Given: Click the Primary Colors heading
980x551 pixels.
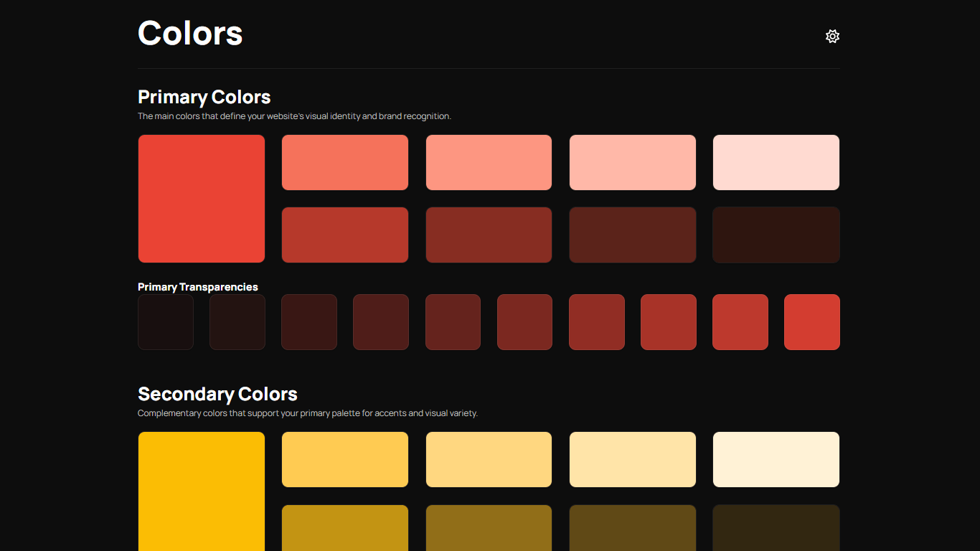Looking at the screenshot, I should pyautogui.click(x=204, y=97).
